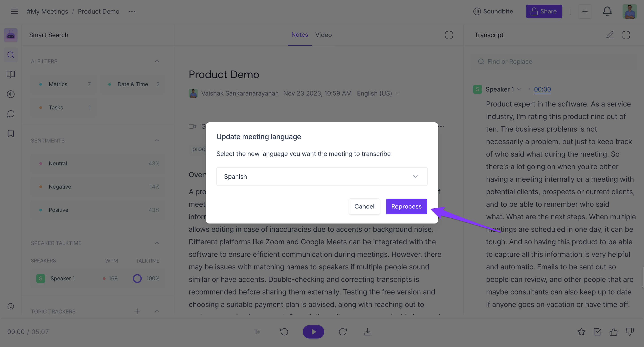Select the Notes tab
This screenshot has height=347, width=644.
point(299,35)
